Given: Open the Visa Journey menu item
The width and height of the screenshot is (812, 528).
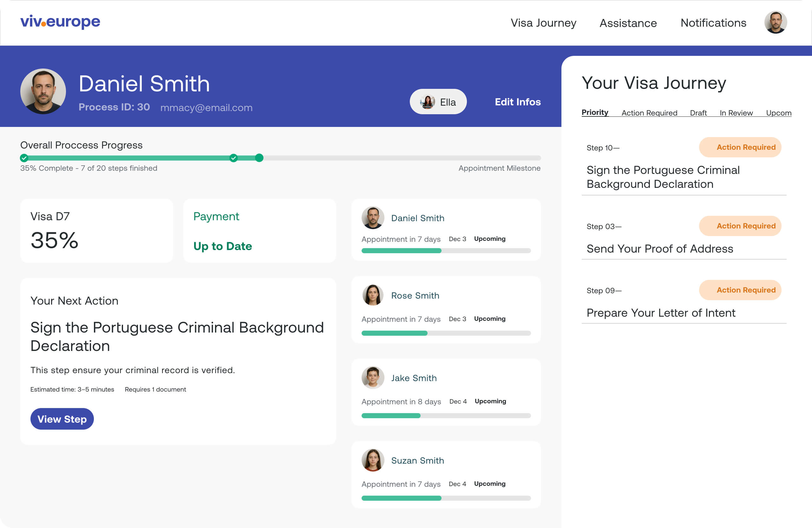Looking at the screenshot, I should pos(543,23).
